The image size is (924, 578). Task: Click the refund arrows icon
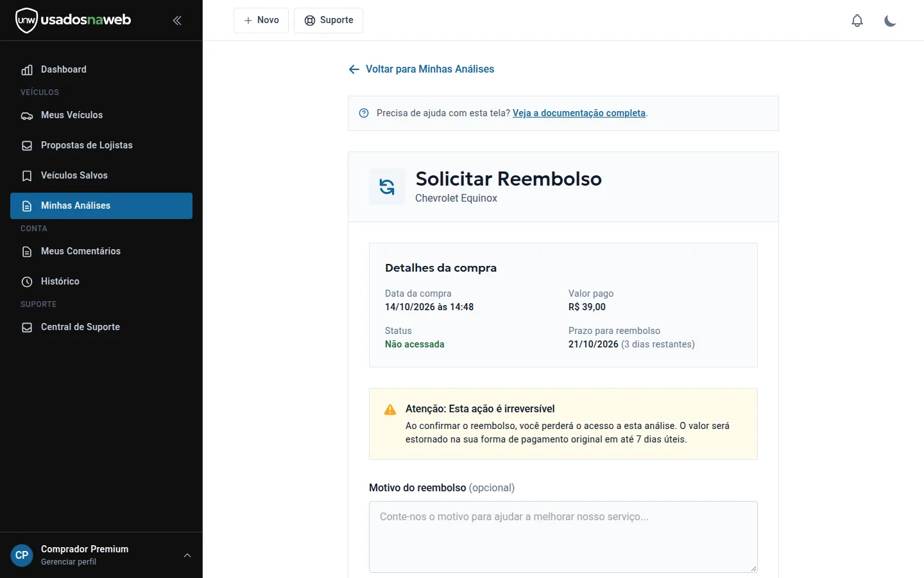387,187
